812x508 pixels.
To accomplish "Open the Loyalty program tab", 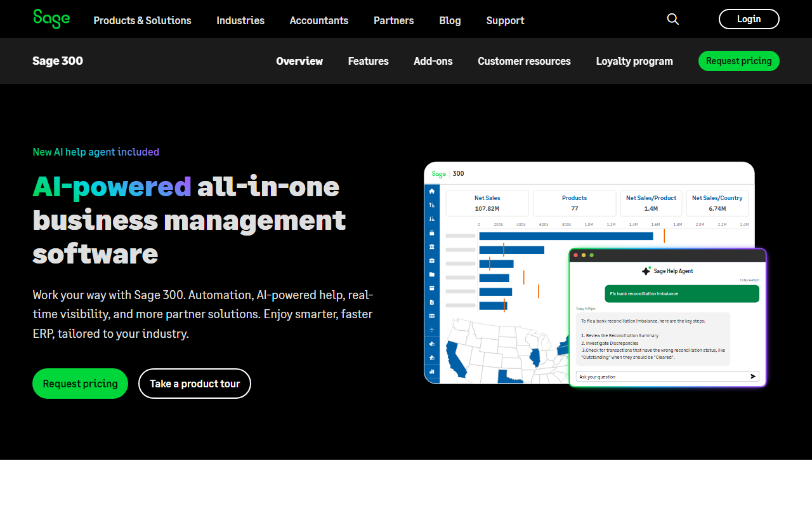I will 634,61.
